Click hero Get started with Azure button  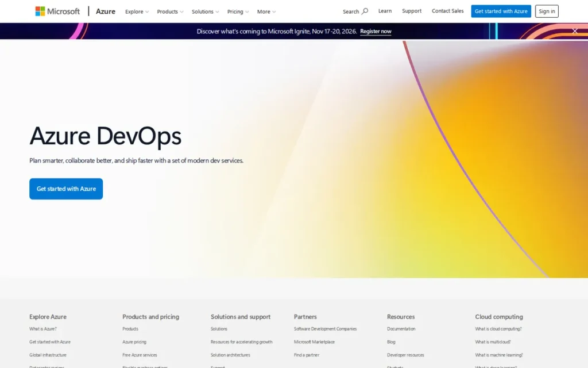[x=66, y=189]
